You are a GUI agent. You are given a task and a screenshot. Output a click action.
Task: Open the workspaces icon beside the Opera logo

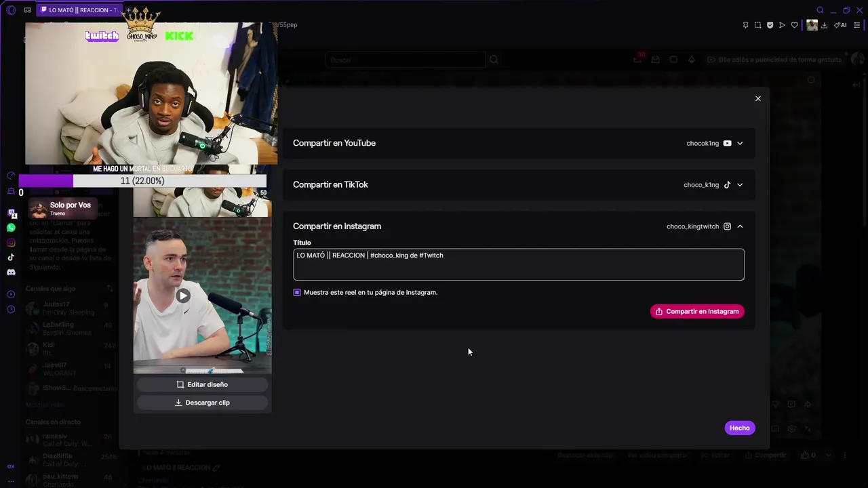27,10
